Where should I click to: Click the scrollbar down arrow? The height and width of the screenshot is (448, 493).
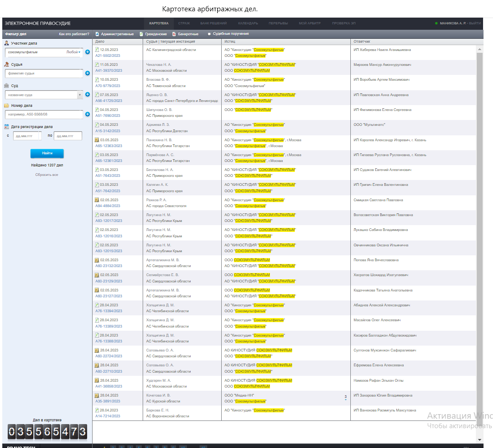click(x=479, y=440)
